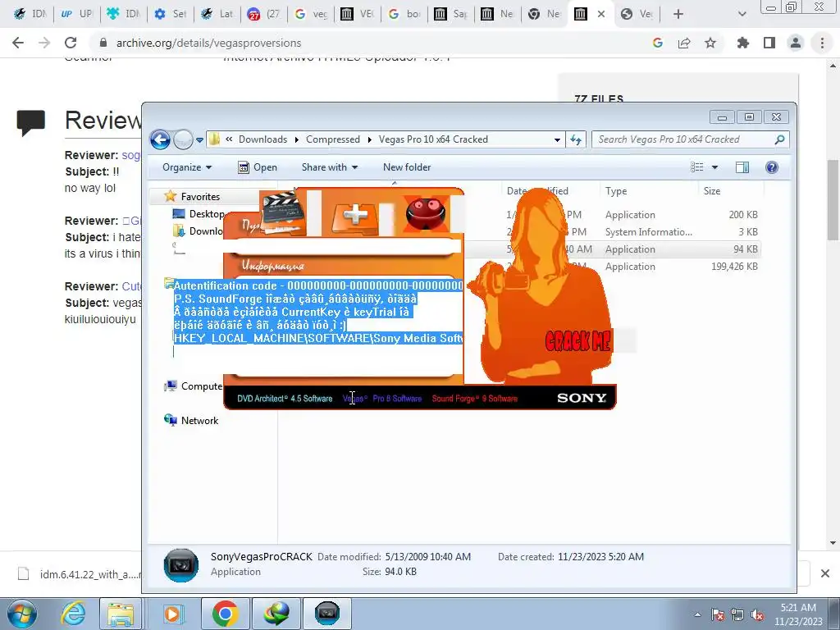The width and height of the screenshot is (840, 630).
Task: Bookmark this page with the star icon
Action: tap(710, 43)
